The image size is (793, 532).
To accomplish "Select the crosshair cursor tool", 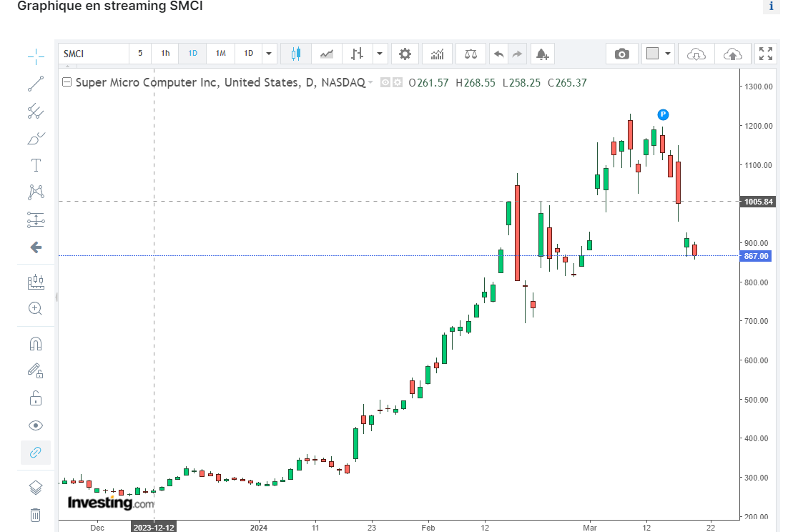I will (x=36, y=56).
